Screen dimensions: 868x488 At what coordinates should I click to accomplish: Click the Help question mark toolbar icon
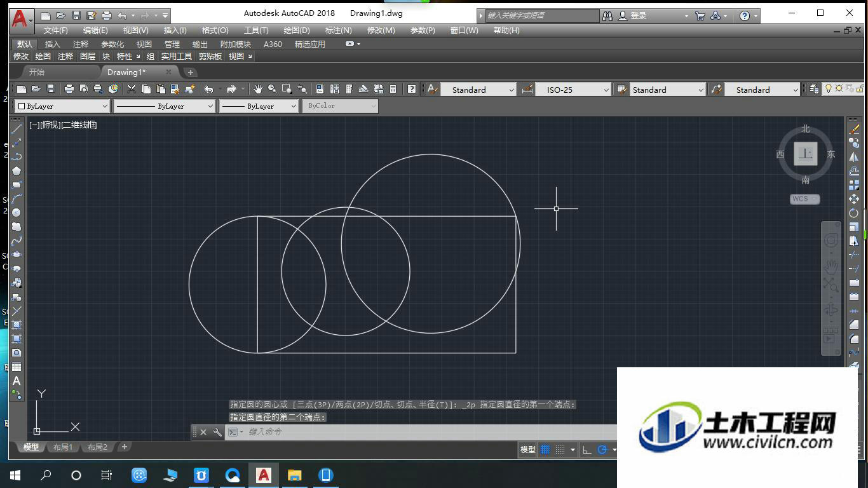412,90
